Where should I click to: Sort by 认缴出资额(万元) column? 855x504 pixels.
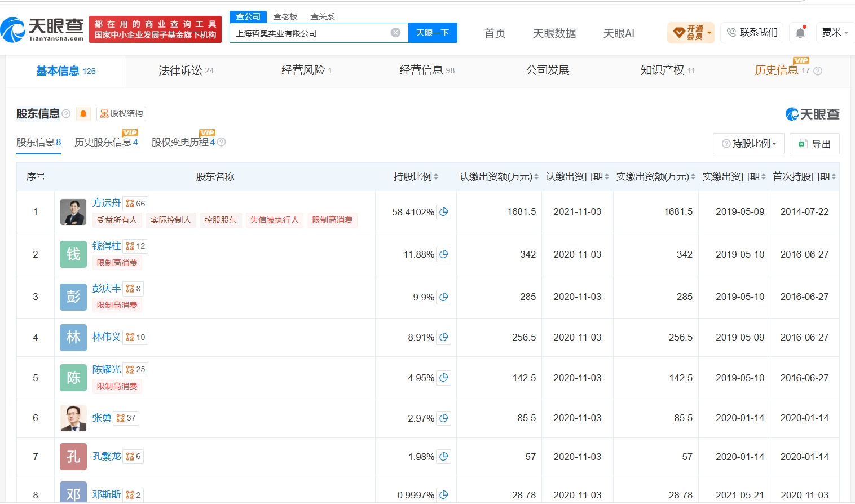(x=499, y=177)
